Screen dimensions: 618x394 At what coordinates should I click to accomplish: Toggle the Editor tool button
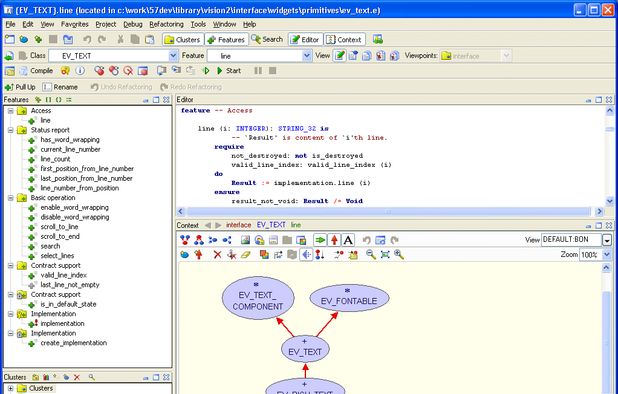[x=305, y=40]
